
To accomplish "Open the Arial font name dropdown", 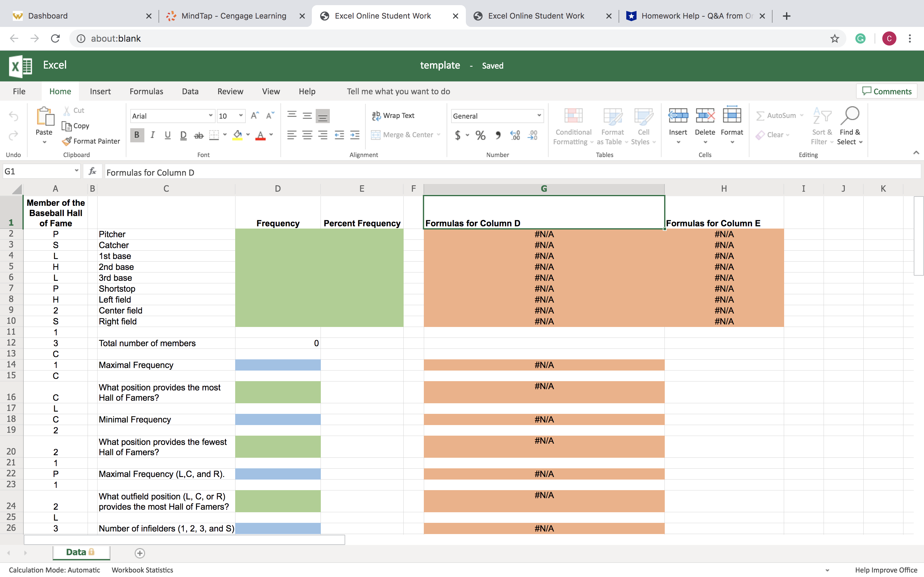I will [210, 116].
